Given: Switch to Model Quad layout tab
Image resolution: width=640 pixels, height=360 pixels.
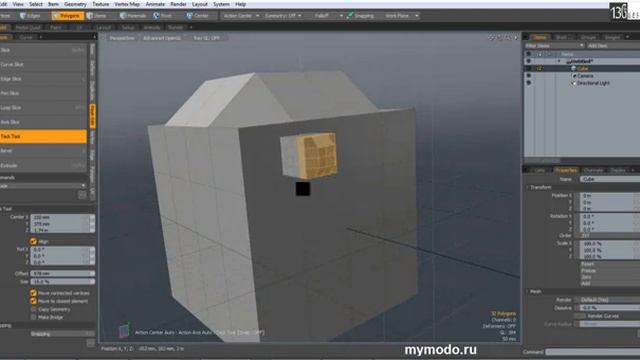Looking at the screenshot, I should (x=28, y=27).
